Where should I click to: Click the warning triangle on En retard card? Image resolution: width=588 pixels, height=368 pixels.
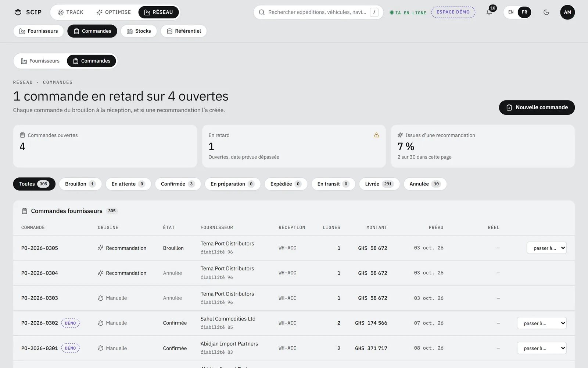coord(376,135)
